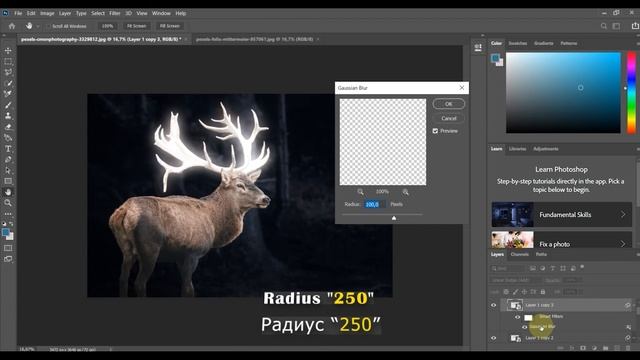Open Gaussian Blur filter blending options icon

coord(629,327)
